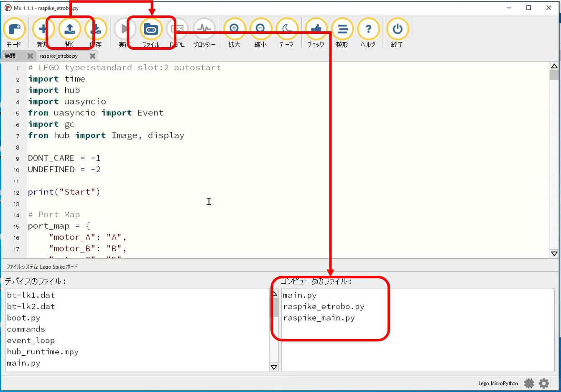This screenshot has width=561, height=392.
Task: Tidy the code using 整形
Action: 342,29
